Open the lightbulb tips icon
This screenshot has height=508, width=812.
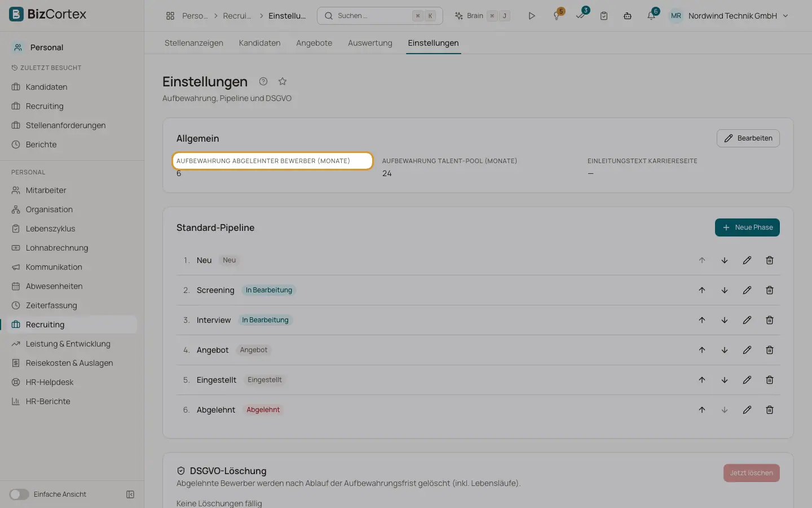pyautogui.click(x=557, y=16)
